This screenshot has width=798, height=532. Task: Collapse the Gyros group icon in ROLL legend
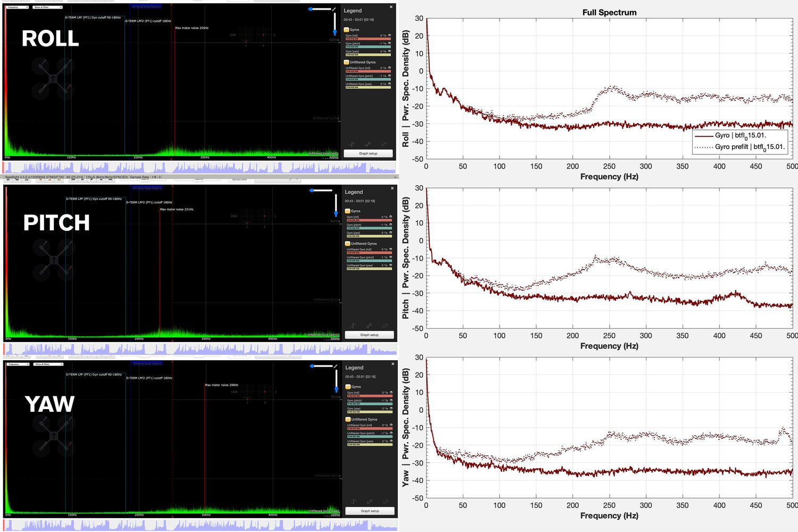click(x=346, y=30)
